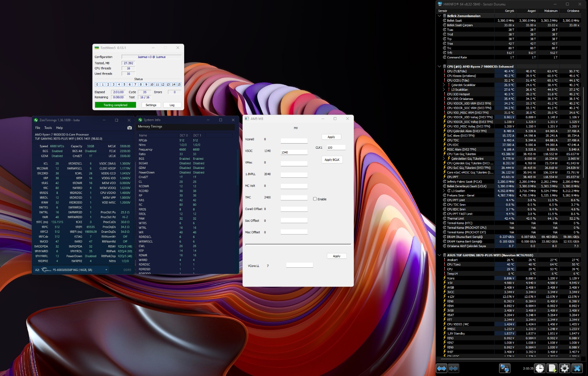Viewport: 588px width, 376px height.
Task: Click lightning icon beside CPU VDDCR_VDD Voltaj row
Action: [444, 117]
